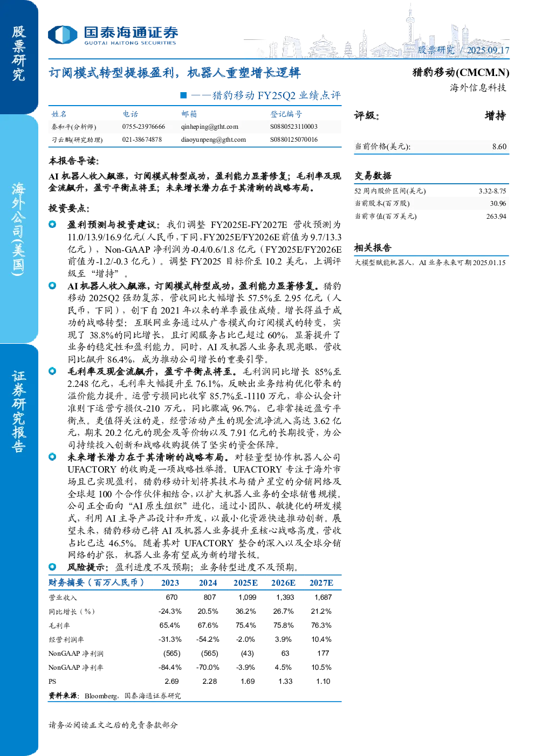Click the 2023 revenue value 670
Image resolution: width=535 pixels, height=756 pixels.
(172, 598)
